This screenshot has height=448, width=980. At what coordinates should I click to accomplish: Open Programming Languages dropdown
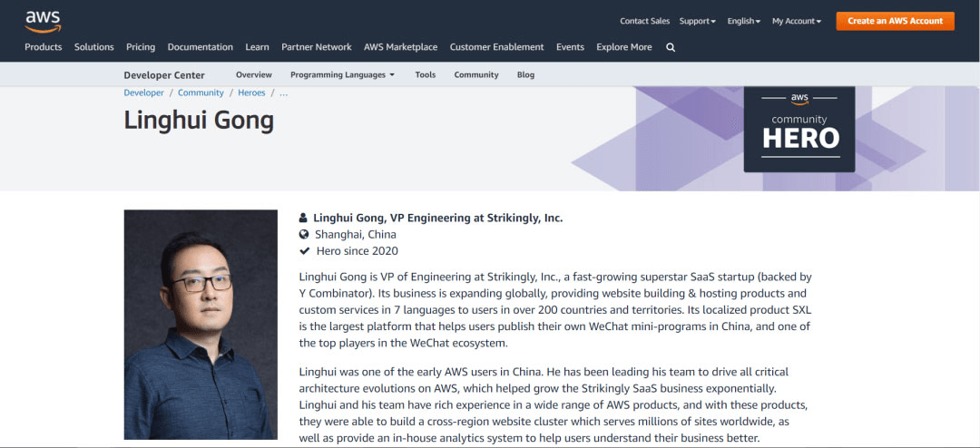[x=342, y=74]
